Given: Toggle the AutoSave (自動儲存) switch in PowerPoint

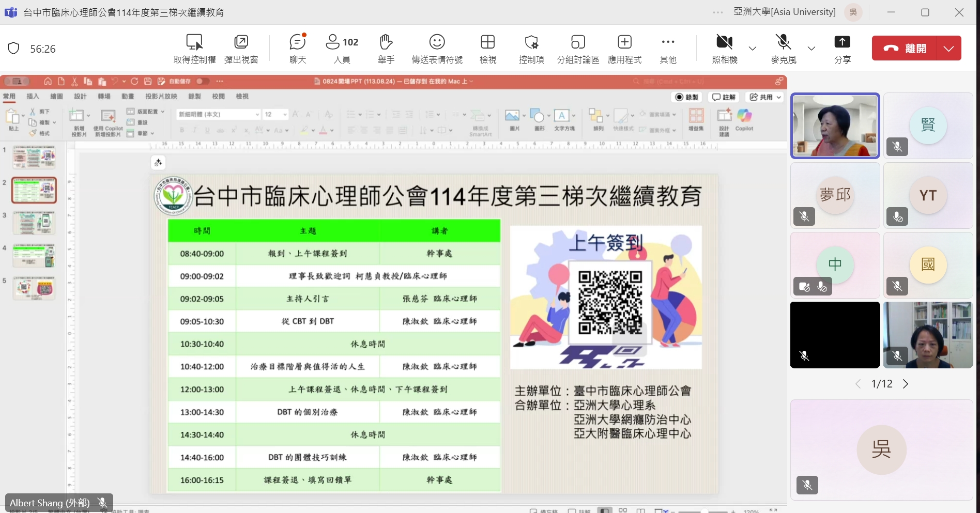Looking at the screenshot, I should click(x=203, y=81).
